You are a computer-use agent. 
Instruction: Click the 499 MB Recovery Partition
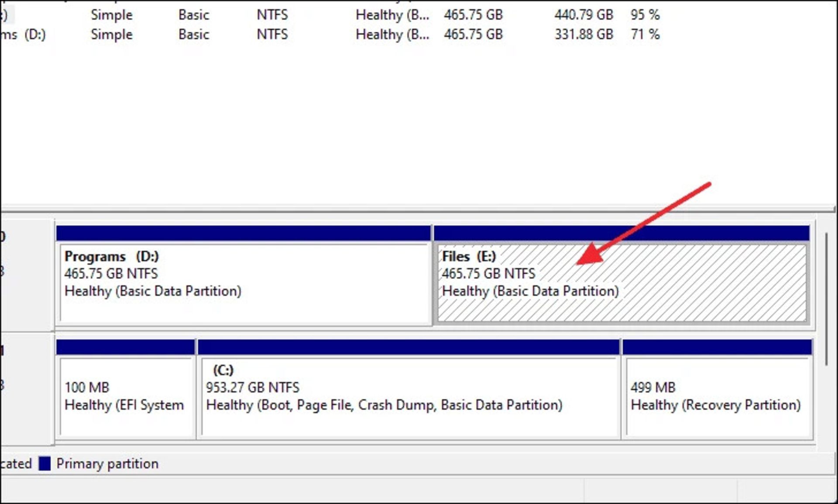tap(718, 396)
